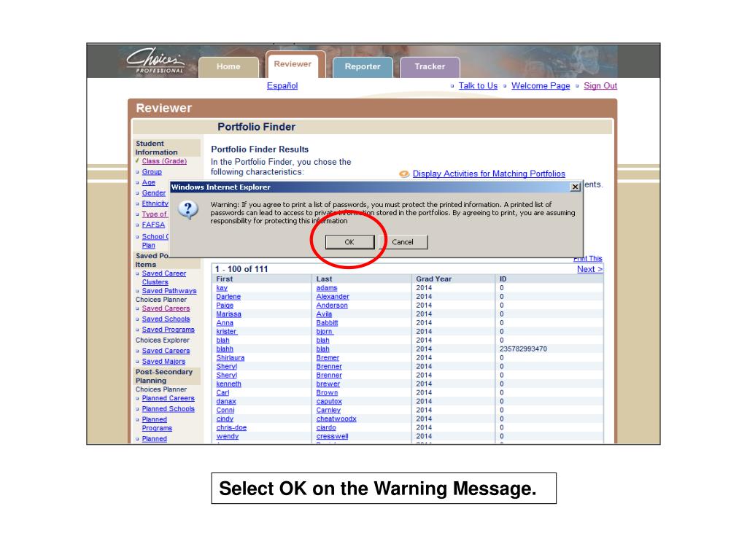Open last name Babbitt link
The image size is (747, 560).
[x=328, y=323]
